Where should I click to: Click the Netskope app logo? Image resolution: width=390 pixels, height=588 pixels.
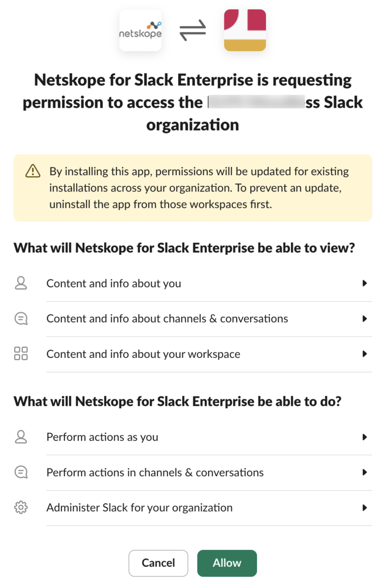click(x=140, y=30)
